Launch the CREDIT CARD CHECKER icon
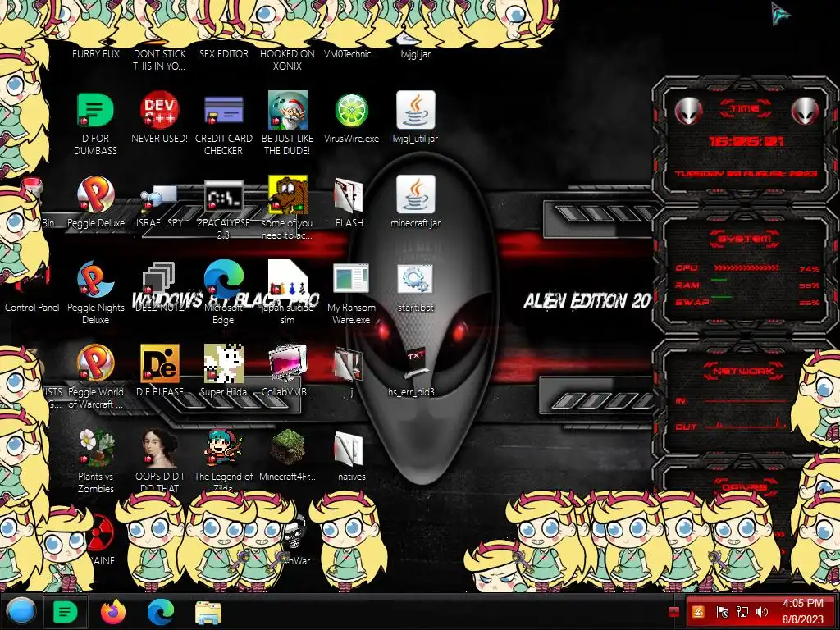Image resolution: width=840 pixels, height=630 pixels. pos(223,111)
